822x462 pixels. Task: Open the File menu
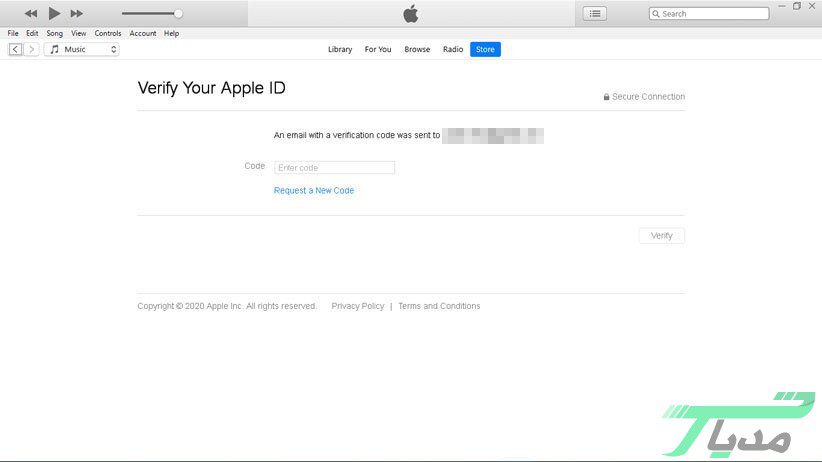[x=13, y=33]
